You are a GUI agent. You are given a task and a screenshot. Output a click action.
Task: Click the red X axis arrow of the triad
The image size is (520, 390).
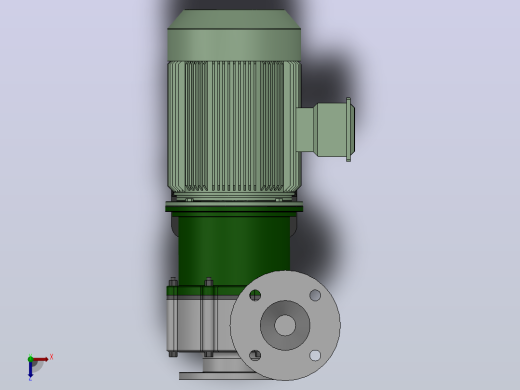tap(41, 359)
